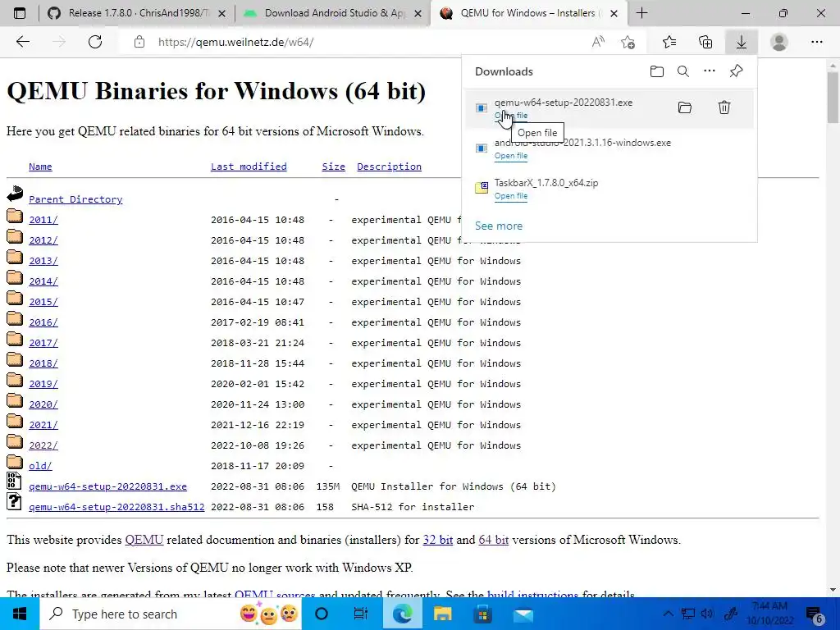This screenshot has height=630, width=840.
Task: Follow the 32 bit link in paragraph
Action: [x=438, y=540]
